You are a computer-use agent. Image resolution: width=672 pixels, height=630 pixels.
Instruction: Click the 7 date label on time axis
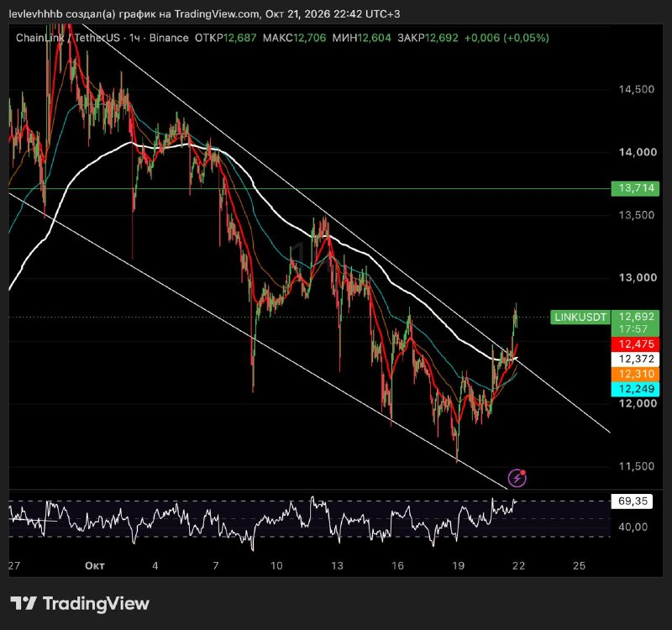216,565
